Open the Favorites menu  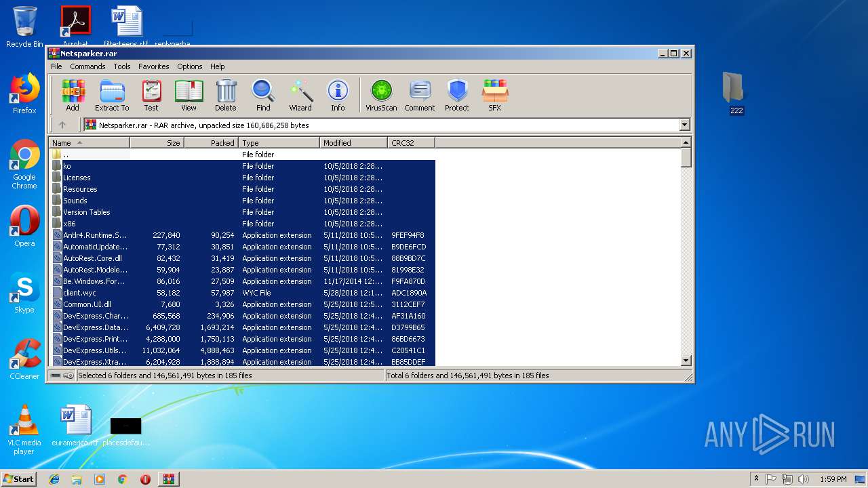point(154,66)
